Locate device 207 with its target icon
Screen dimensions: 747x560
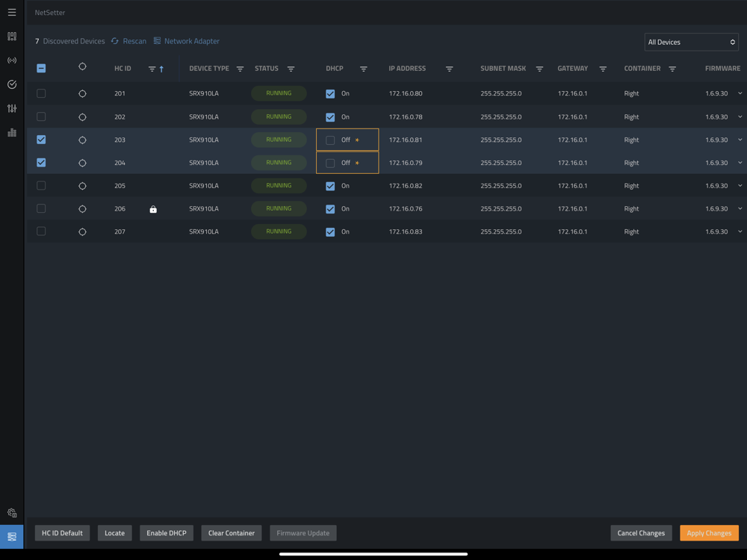tap(82, 232)
